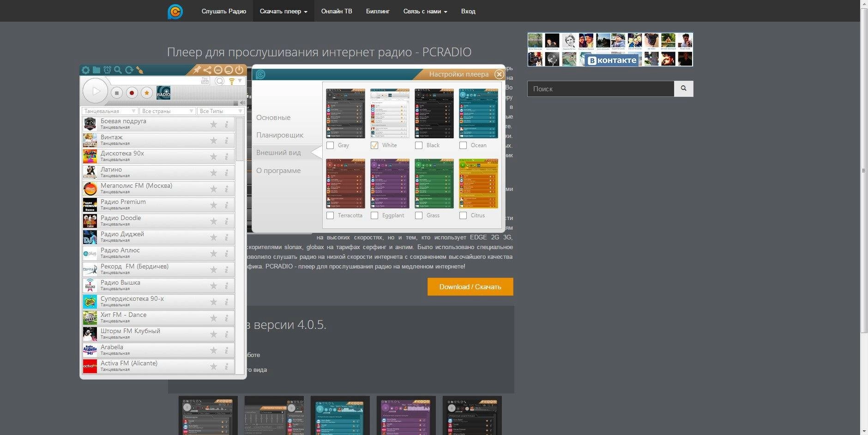Enable the Grass skin checkbox
This screenshot has height=435, width=868.
419,215
